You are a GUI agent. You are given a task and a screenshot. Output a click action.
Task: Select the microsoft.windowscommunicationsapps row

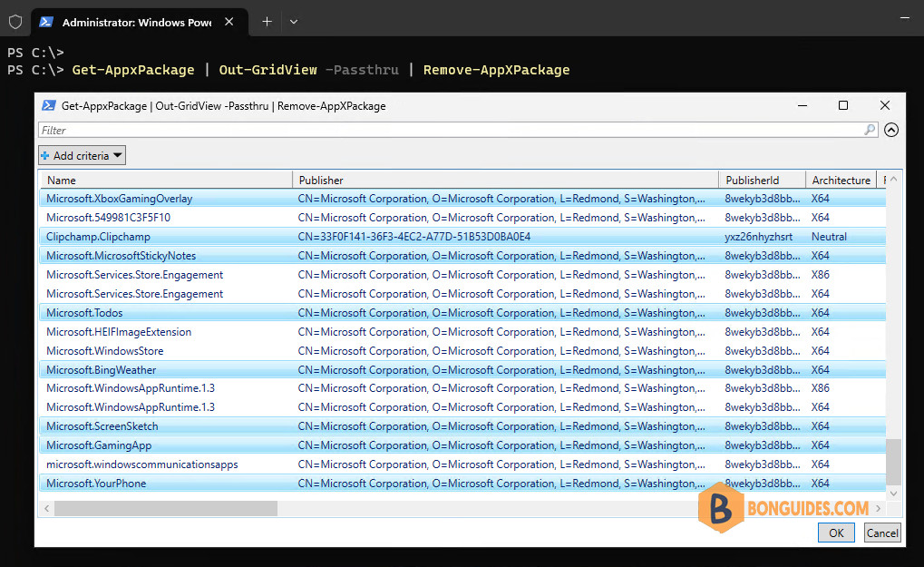coord(462,464)
